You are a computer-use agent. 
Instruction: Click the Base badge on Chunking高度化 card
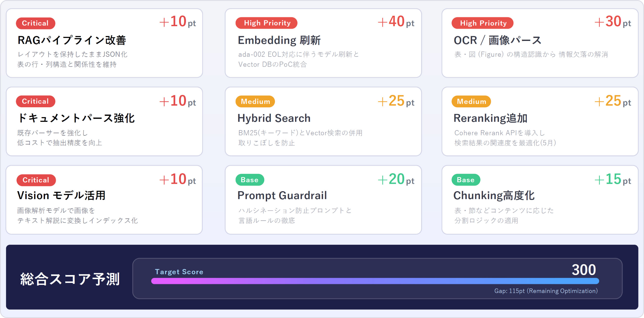click(466, 180)
